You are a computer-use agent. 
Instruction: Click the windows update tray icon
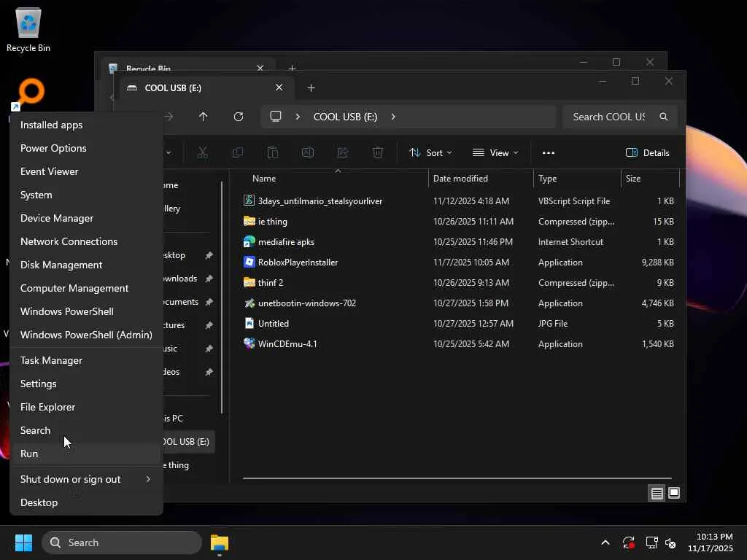pyautogui.click(x=628, y=542)
